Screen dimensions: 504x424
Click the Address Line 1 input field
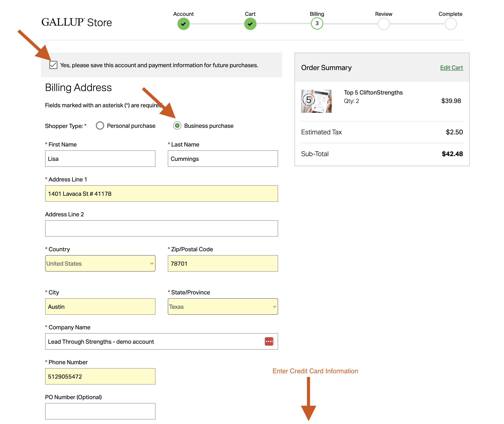pyautogui.click(x=161, y=194)
